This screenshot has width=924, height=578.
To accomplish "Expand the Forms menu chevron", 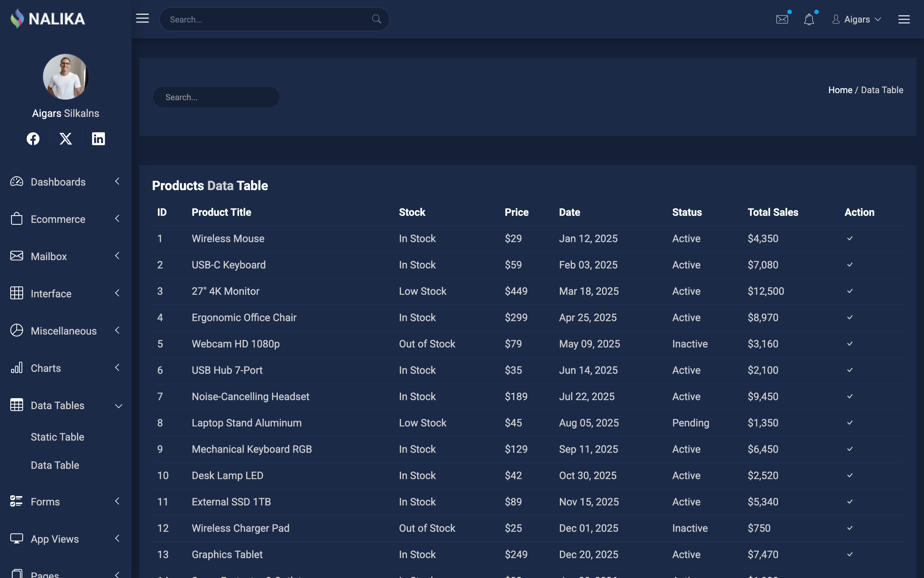I will point(117,501).
